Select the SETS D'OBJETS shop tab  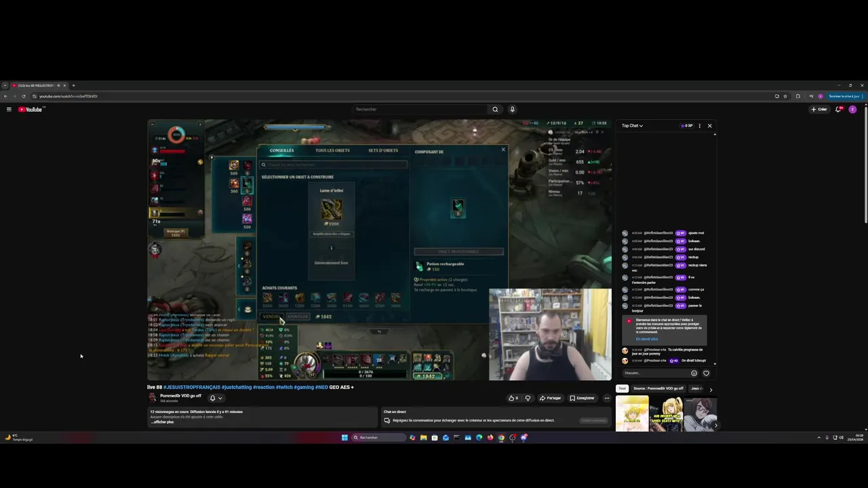tap(383, 150)
